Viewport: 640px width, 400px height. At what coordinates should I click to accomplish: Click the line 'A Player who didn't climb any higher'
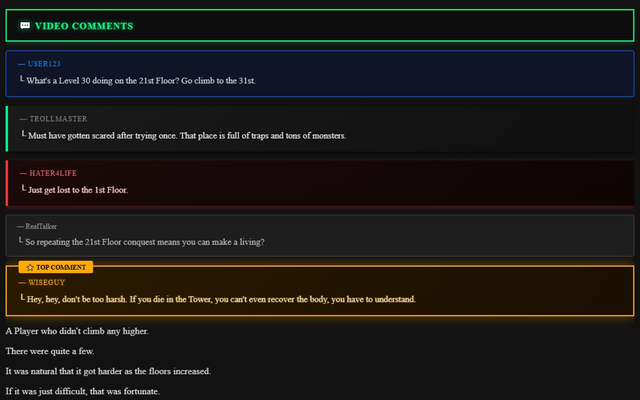pos(77,331)
